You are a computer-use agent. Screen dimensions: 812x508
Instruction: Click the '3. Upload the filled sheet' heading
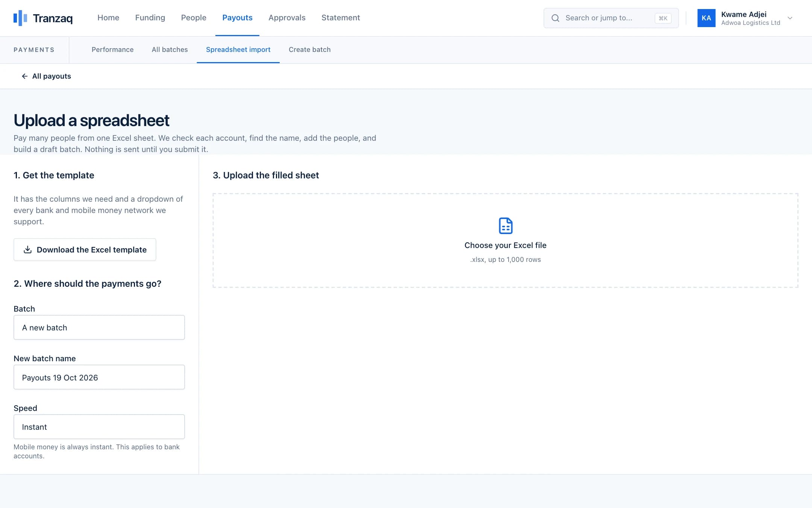266,175
